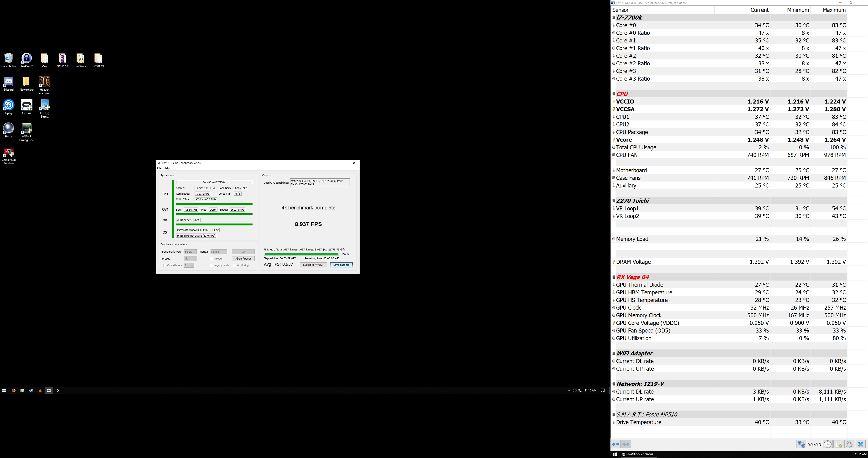Viewport: 868px width, 458px height.
Task: Open the Recycle Bin desktop icon
Action: (9, 60)
